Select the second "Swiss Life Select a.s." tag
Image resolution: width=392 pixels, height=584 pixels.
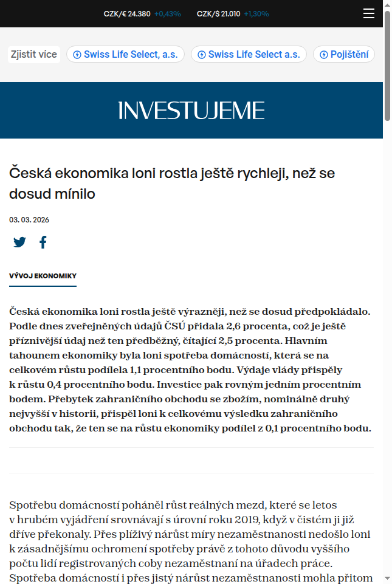(x=249, y=54)
